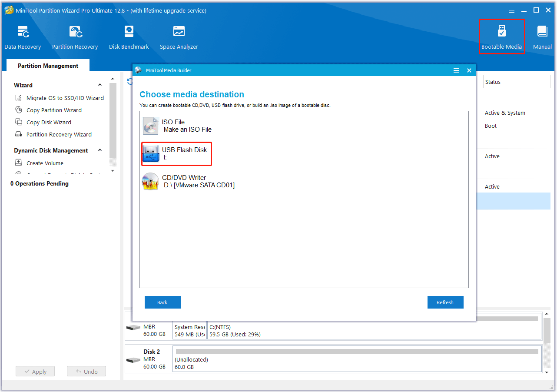Collapse Dynamic Disk Management
The image size is (557, 392).
99,150
